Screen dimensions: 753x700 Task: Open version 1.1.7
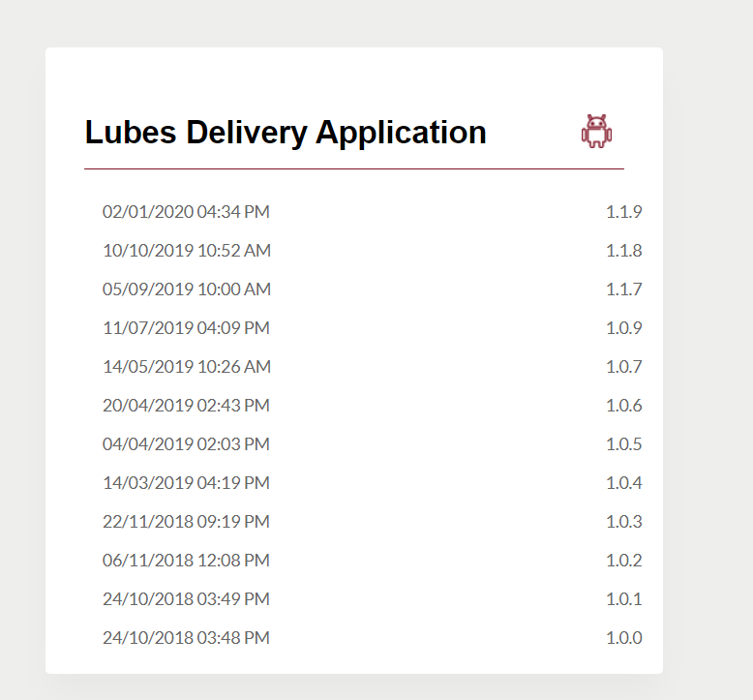[x=624, y=289]
